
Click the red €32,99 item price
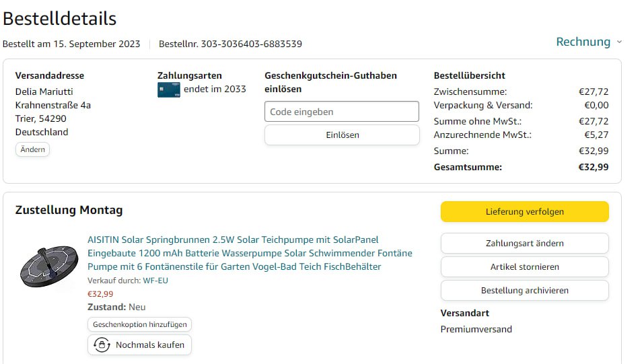(100, 293)
